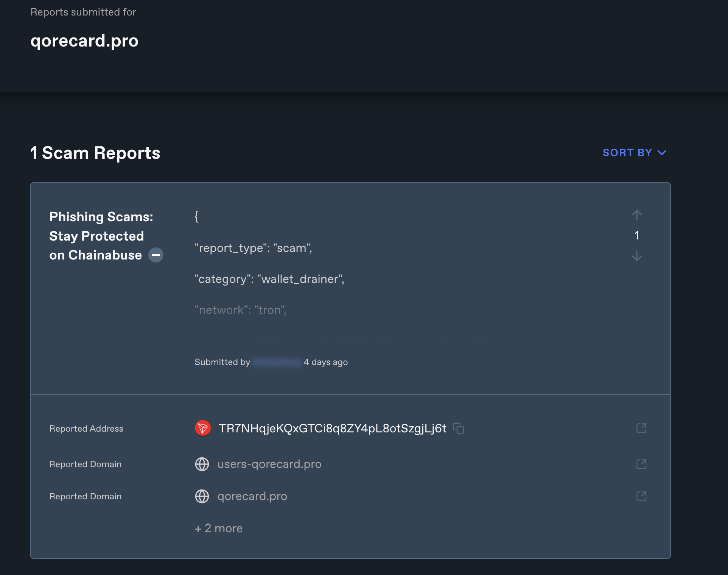Click the vote count number 1
The height and width of the screenshot is (575, 728).
(x=637, y=235)
